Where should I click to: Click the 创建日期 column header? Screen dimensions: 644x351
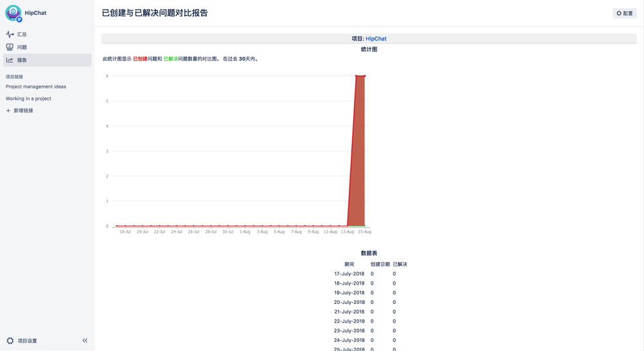tap(380, 265)
